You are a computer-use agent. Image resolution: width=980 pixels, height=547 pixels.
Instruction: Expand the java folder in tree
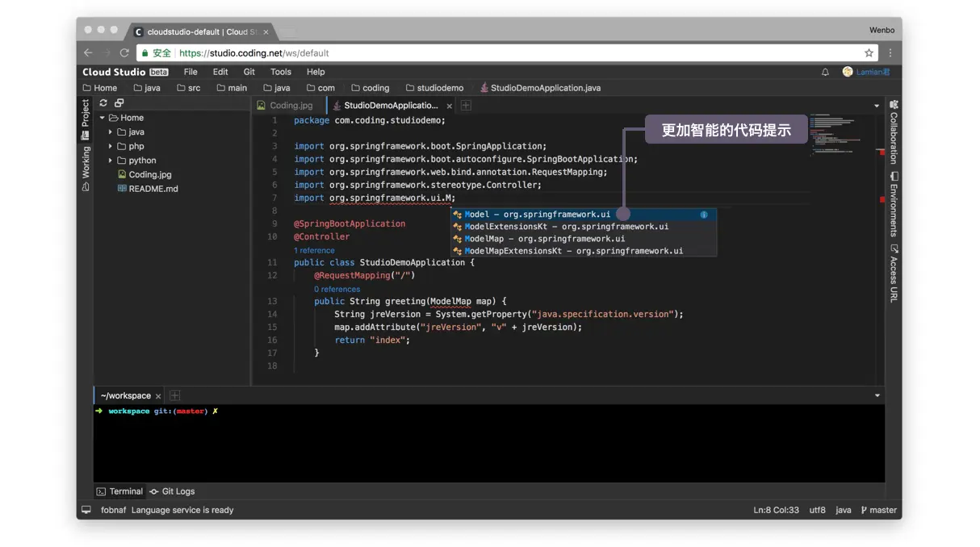[x=111, y=132]
